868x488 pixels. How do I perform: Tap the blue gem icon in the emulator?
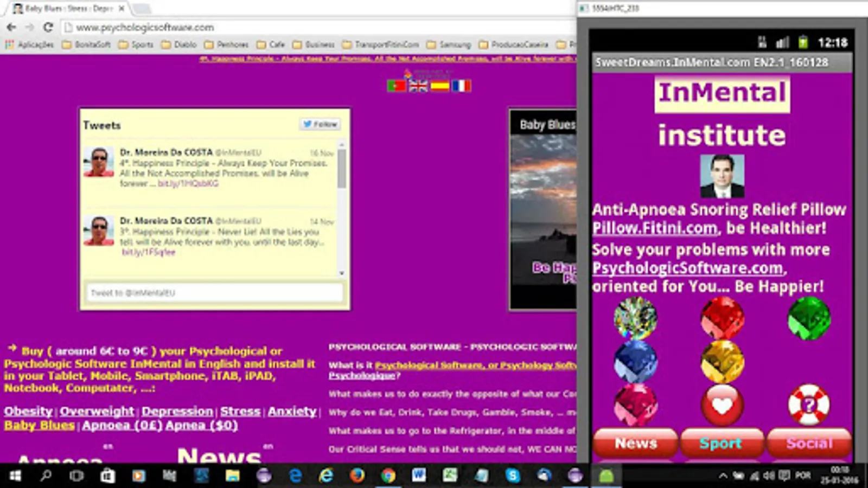click(635, 361)
